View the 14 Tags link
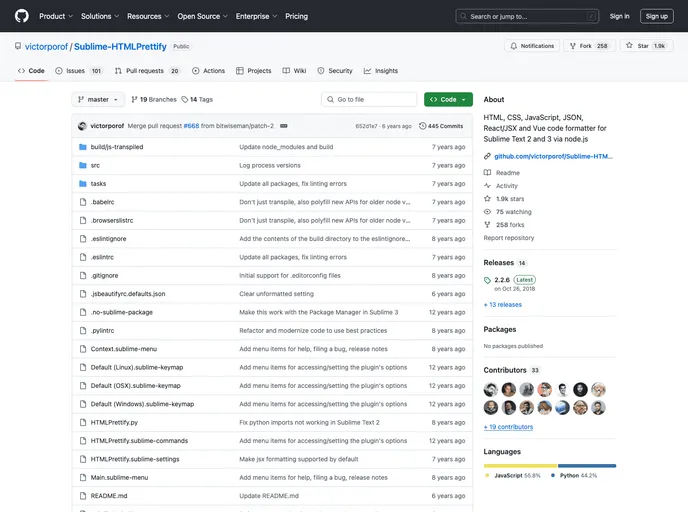This screenshot has width=688, height=512. pyautogui.click(x=197, y=100)
